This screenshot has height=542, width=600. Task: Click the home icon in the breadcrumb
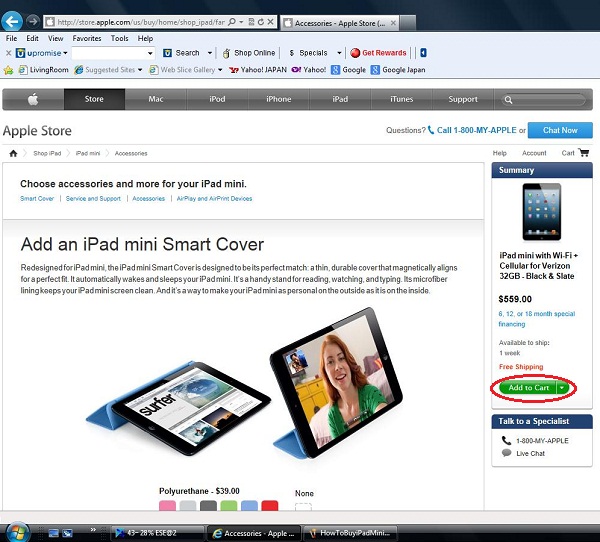click(x=13, y=153)
